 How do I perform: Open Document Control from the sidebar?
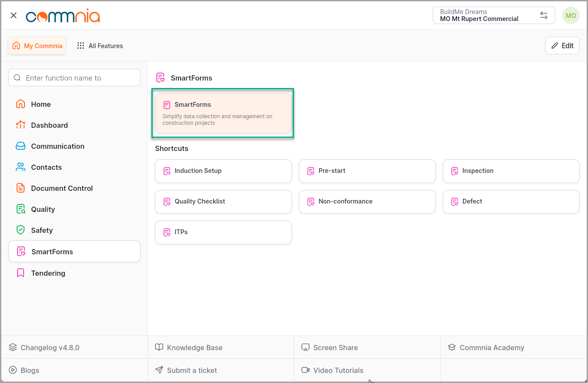coord(62,188)
